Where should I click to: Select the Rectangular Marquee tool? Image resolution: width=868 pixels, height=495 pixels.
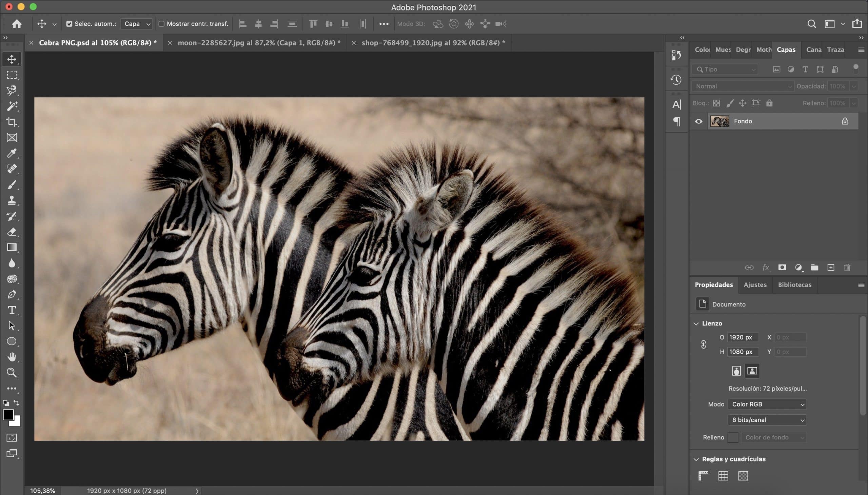pyautogui.click(x=12, y=75)
